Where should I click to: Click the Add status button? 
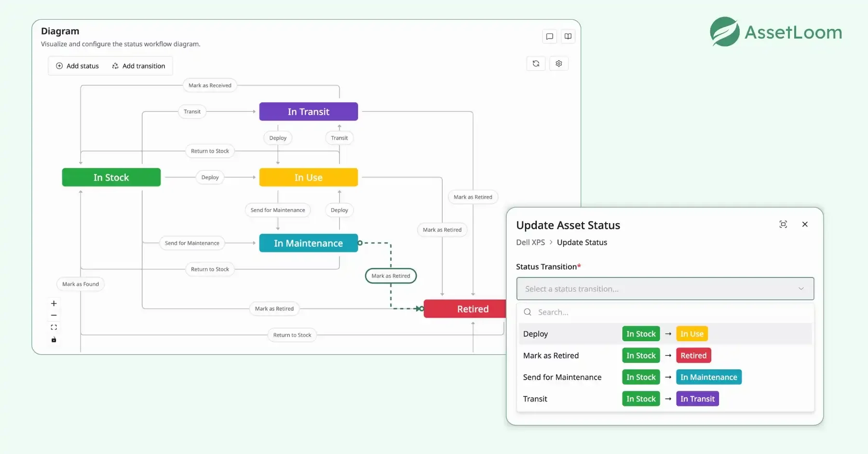tap(78, 66)
